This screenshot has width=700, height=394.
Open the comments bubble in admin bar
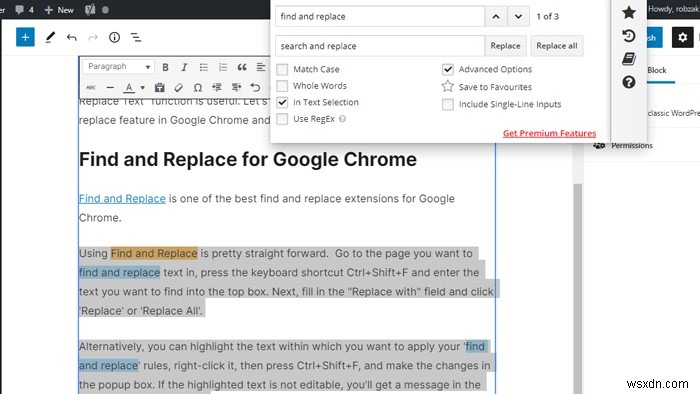[x=24, y=9]
